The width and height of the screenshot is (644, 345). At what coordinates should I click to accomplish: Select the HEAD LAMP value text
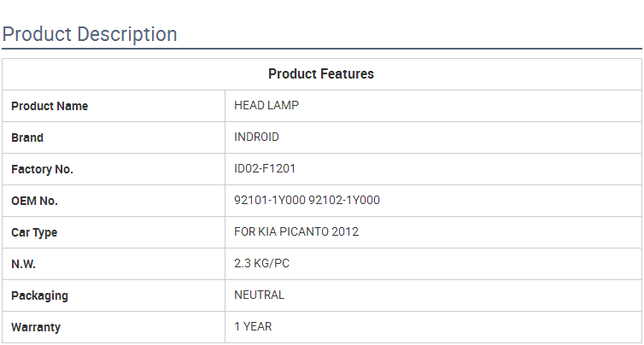[266, 106]
